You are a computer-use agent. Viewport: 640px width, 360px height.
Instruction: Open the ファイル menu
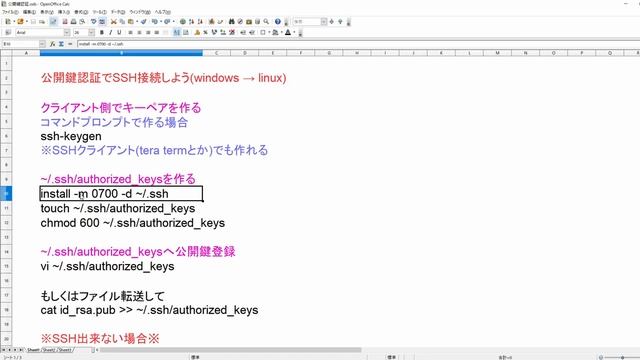tap(10, 12)
